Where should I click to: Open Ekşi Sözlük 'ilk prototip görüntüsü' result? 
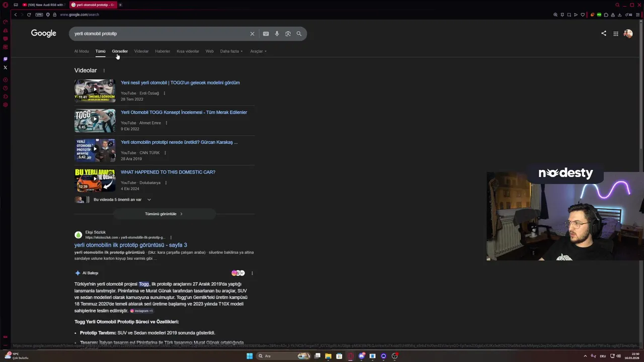tap(131, 245)
